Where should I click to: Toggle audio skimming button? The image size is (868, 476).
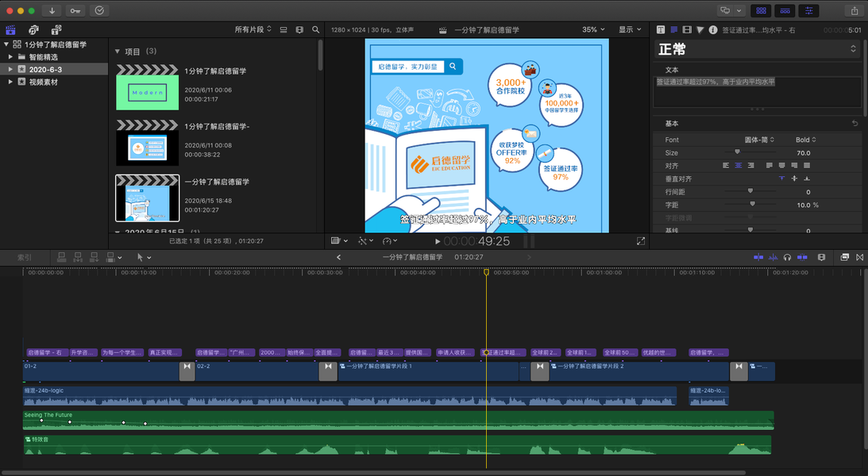click(x=773, y=257)
